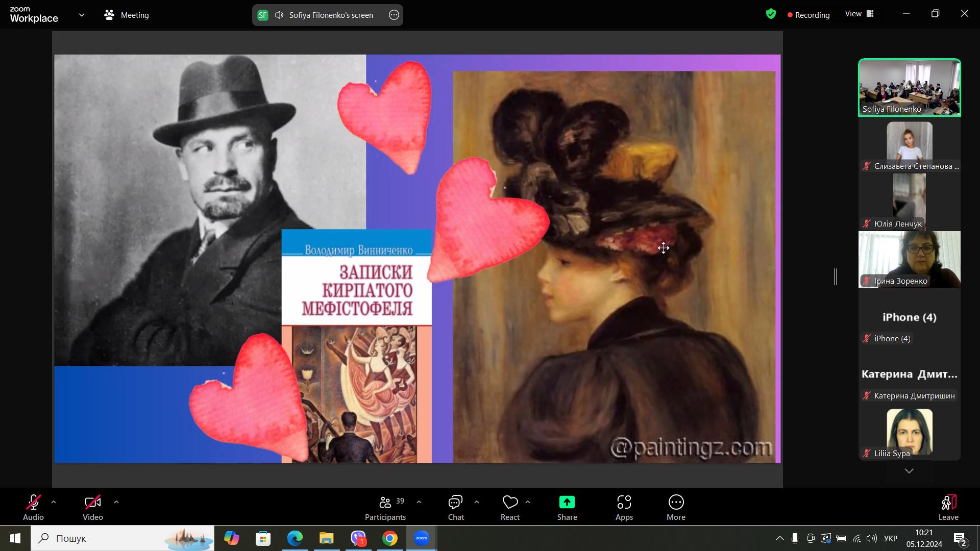Open the Chat panel

(x=455, y=508)
